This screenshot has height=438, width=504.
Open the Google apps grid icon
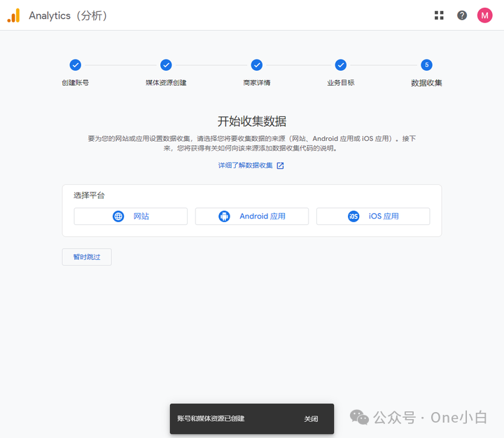439,15
